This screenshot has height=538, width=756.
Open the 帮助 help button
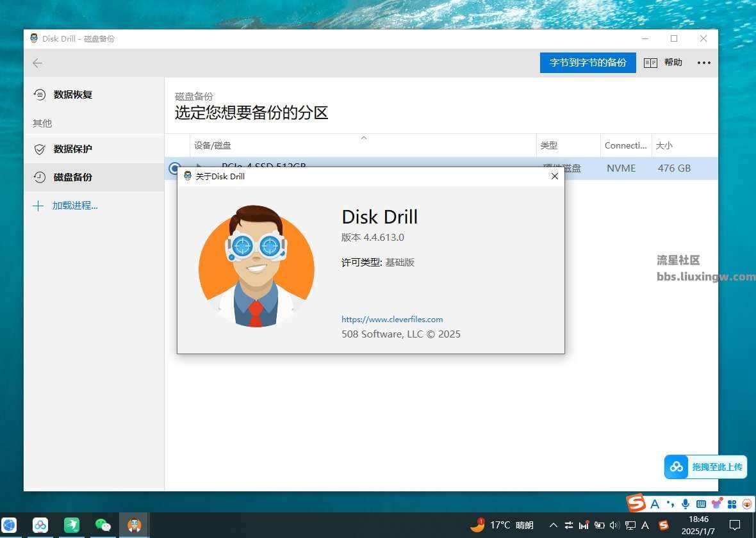673,62
